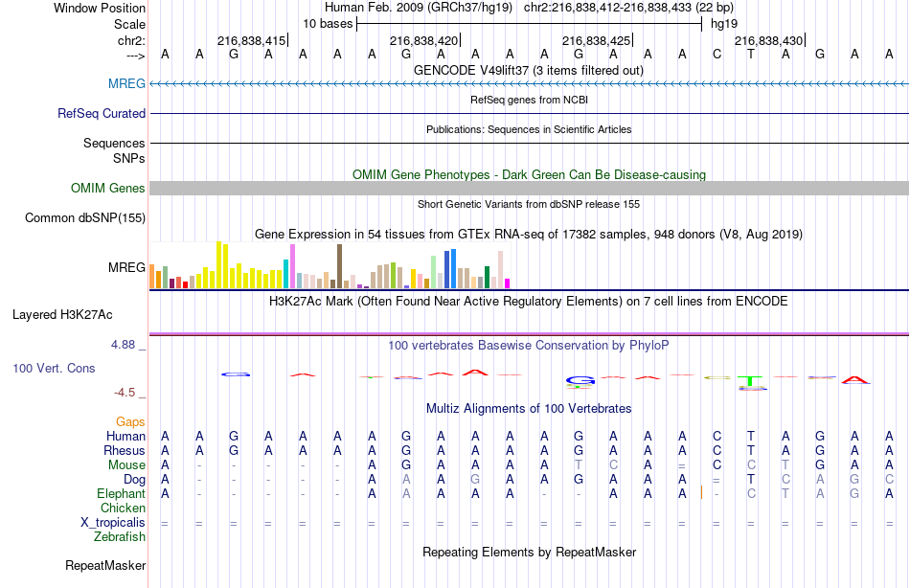This screenshot has height=588, width=910.
Task: Click the large blue G conservation logo letter
Action: click(x=580, y=381)
